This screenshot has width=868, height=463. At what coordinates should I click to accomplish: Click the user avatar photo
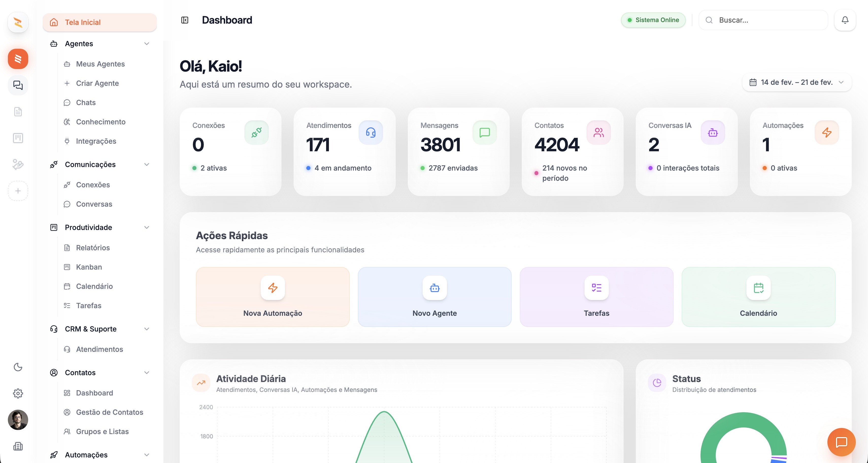(x=18, y=420)
